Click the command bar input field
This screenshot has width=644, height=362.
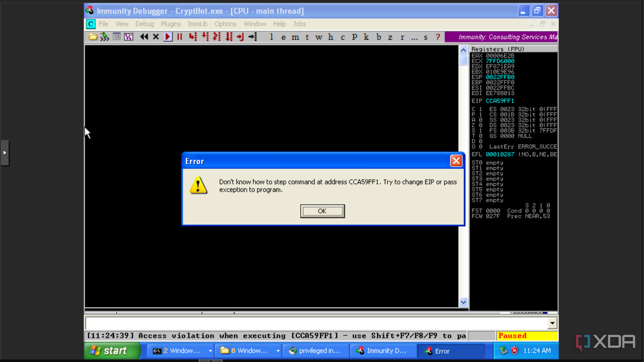point(316,323)
